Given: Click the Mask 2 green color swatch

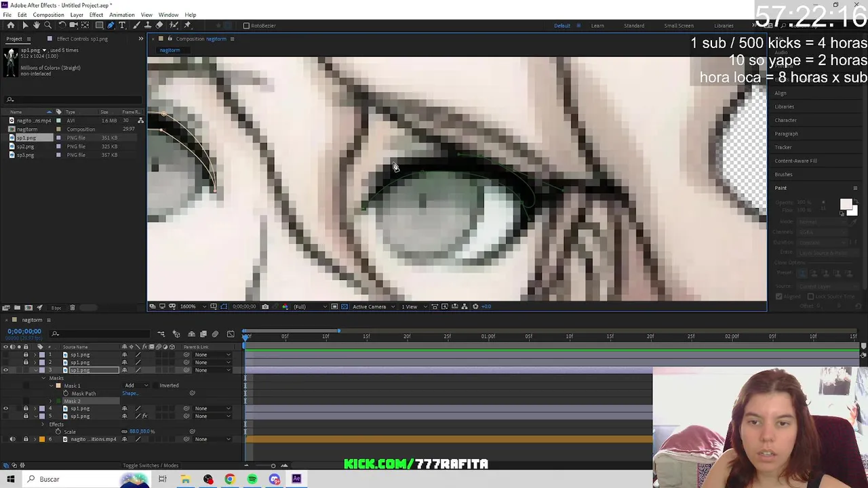Looking at the screenshot, I should click(58, 401).
